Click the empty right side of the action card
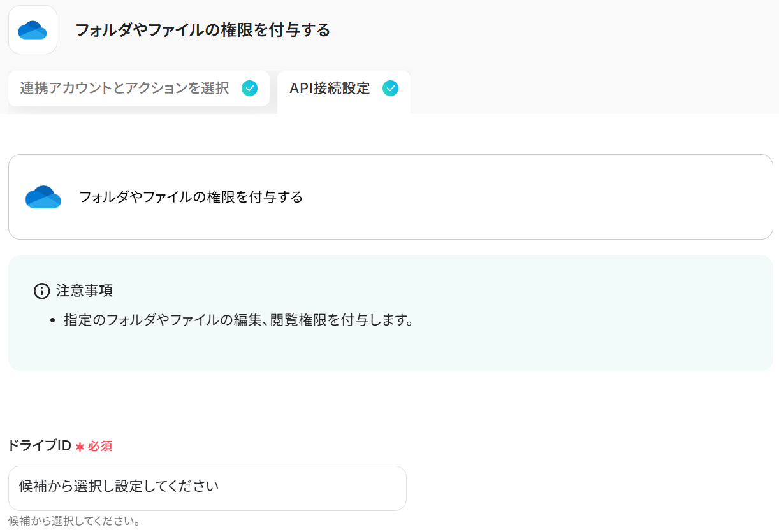 coord(574,197)
